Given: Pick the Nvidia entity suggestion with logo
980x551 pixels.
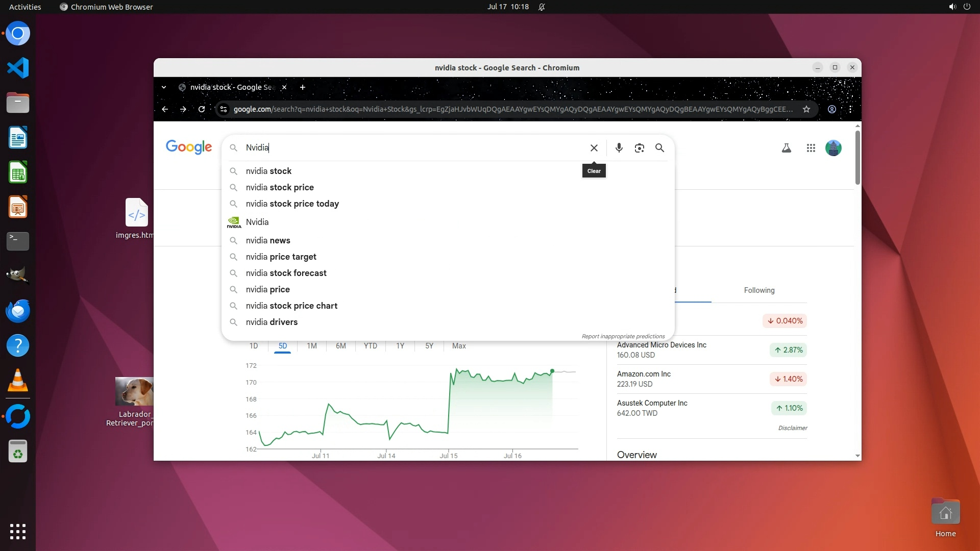Looking at the screenshot, I should 257,222.
